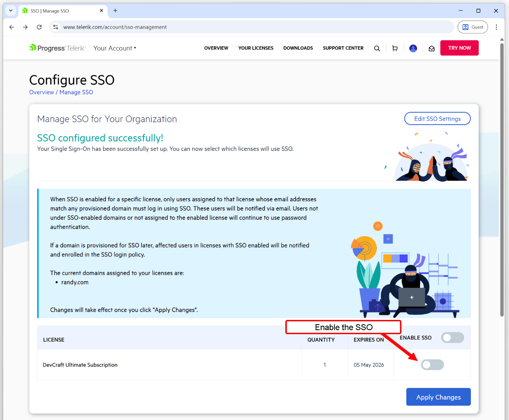Toggle the Enable SSO header switch

click(x=452, y=338)
